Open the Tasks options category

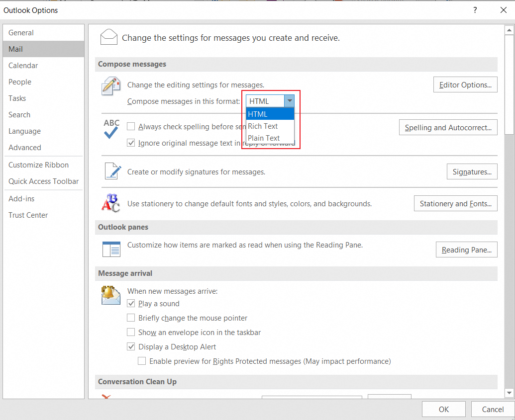point(43,98)
